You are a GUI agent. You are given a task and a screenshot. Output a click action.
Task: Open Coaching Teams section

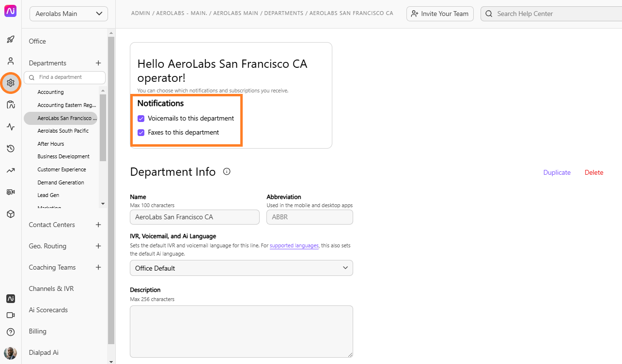tap(52, 267)
